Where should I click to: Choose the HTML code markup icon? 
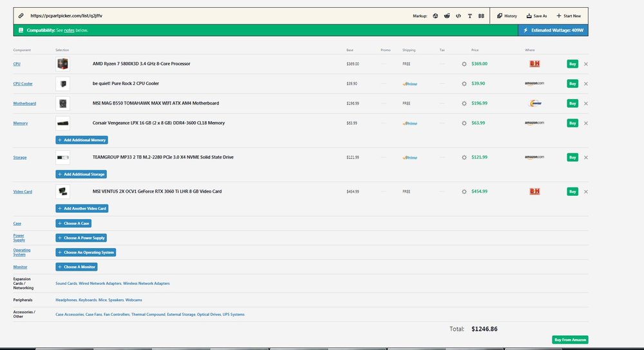tap(458, 15)
